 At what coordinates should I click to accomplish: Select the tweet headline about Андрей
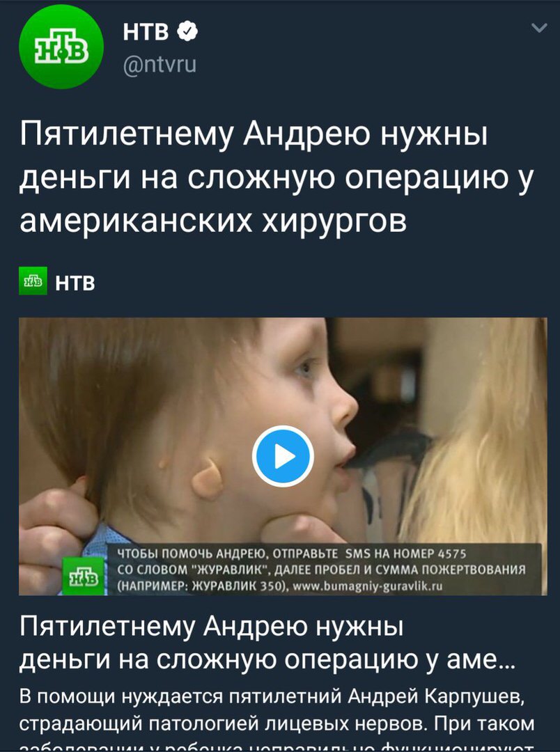click(277, 178)
